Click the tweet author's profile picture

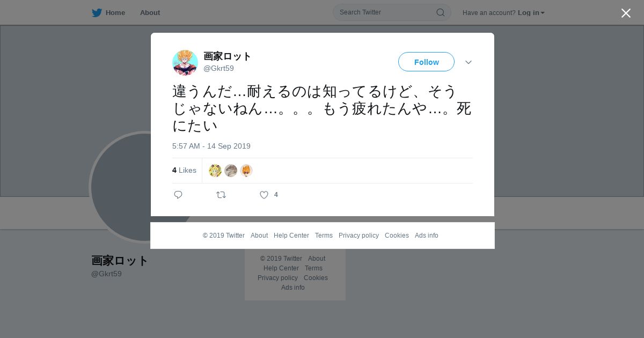pos(185,63)
